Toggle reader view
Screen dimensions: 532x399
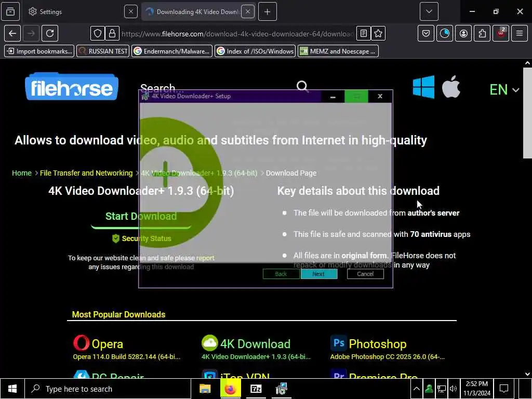click(363, 33)
